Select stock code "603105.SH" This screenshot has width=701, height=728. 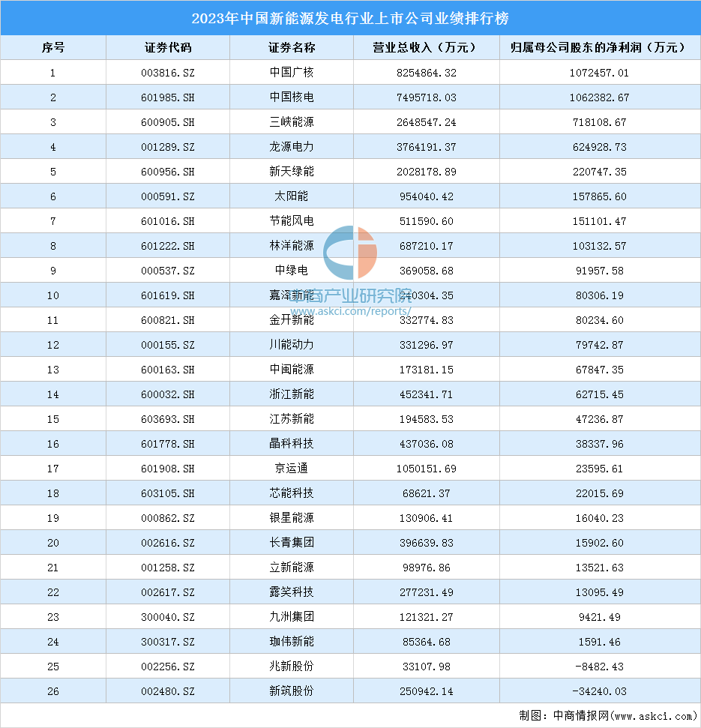168,493
